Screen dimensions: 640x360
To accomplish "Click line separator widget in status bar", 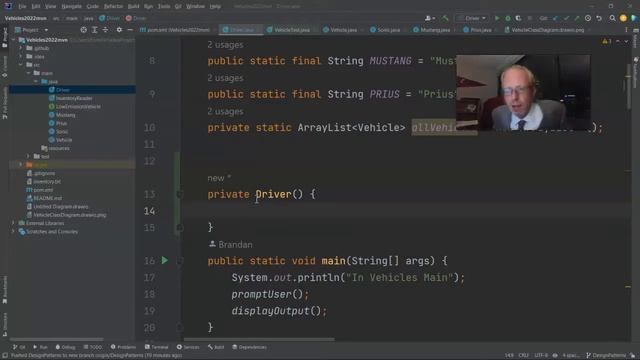I will 524,356.
